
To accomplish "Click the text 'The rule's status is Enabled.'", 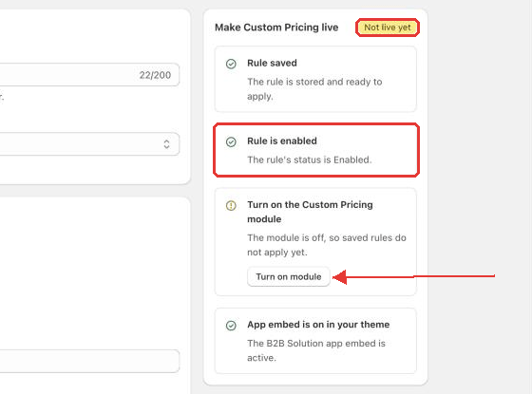I will (x=310, y=159).
